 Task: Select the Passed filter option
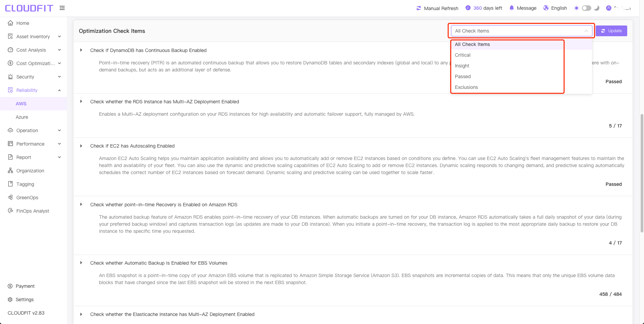[x=521, y=76]
